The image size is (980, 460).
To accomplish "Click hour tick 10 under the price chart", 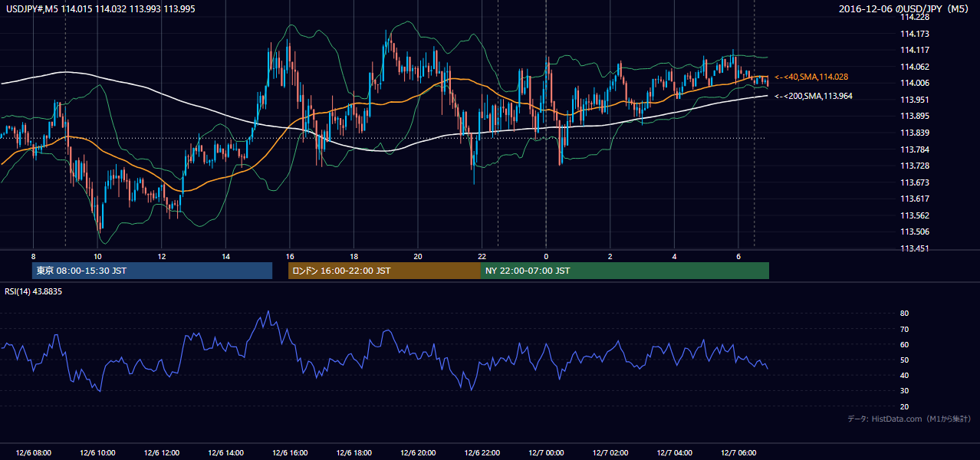I will 97,256.
